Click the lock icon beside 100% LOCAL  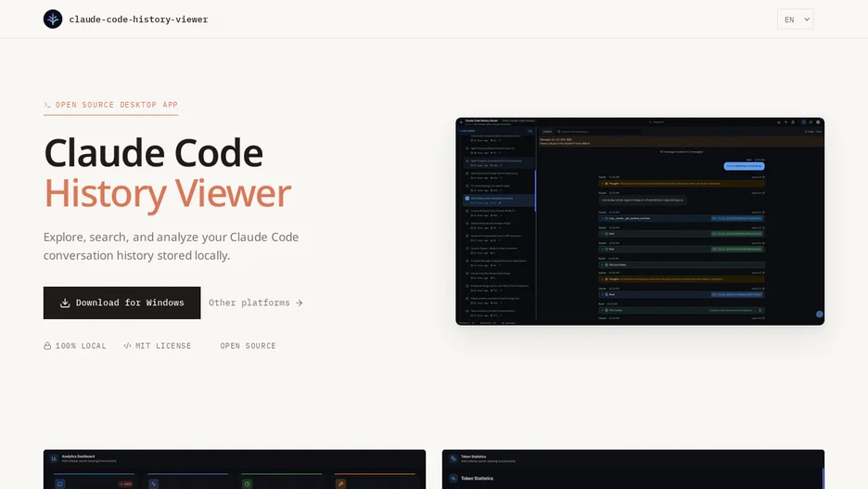click(x=47, y=345)
